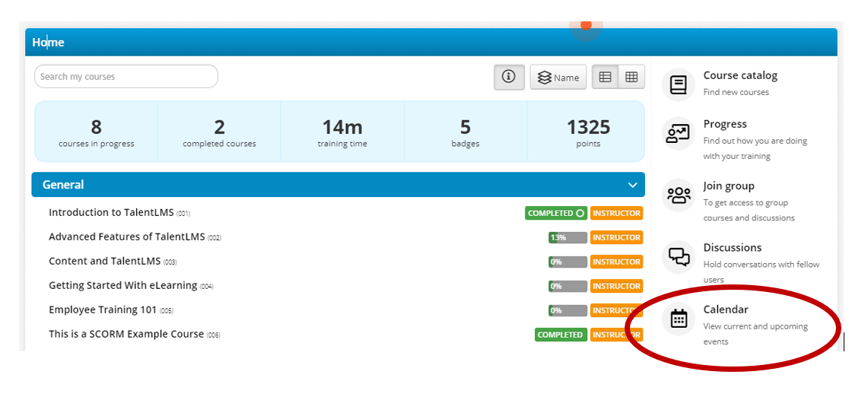Click 0% progress bar for Getting Started eLearning
This screenshot has width=868, height=400.
pos(568,286)
